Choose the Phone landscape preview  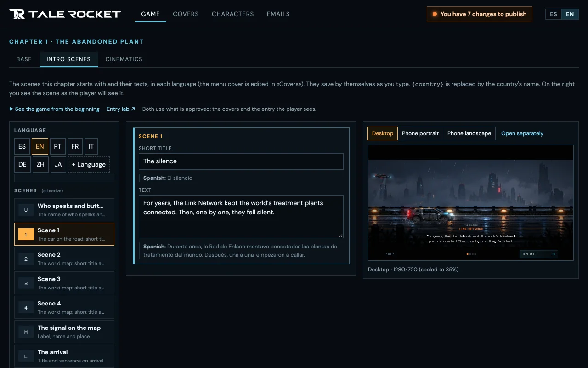pos(469,133)
